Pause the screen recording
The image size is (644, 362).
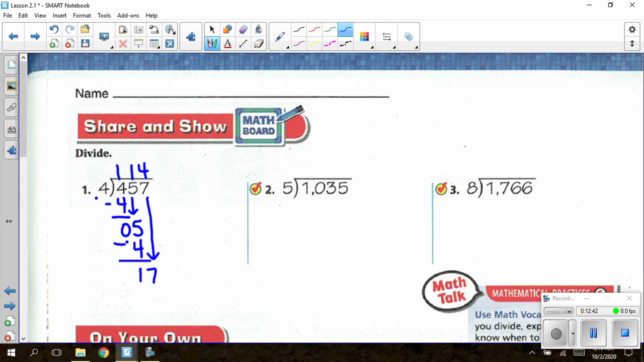[x=593, y=333]
